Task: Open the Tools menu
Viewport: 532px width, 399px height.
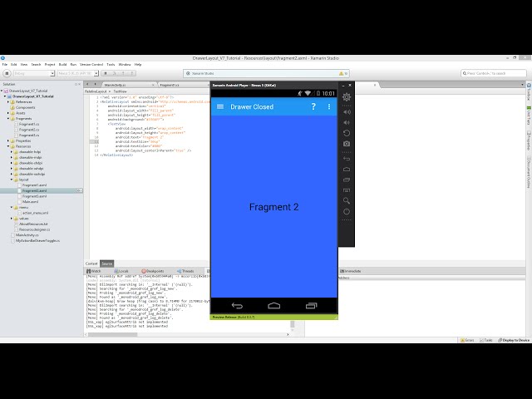Action: (x=111, y=65)
